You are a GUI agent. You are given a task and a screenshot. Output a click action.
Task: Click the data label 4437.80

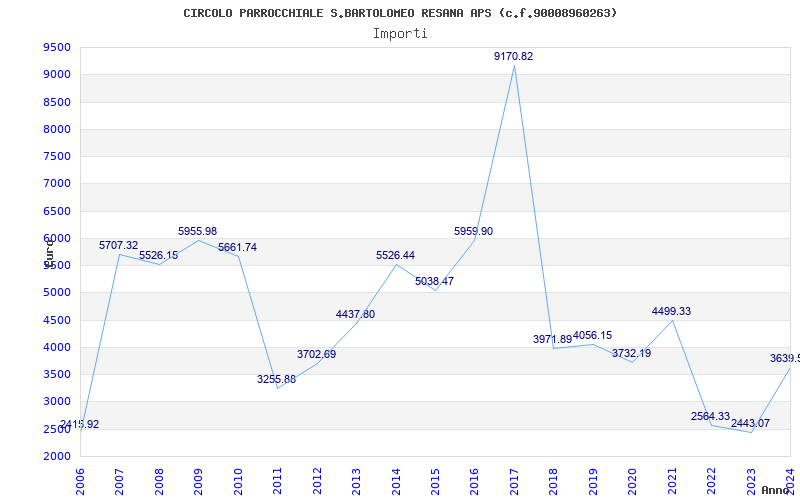[x=356, y=315]
